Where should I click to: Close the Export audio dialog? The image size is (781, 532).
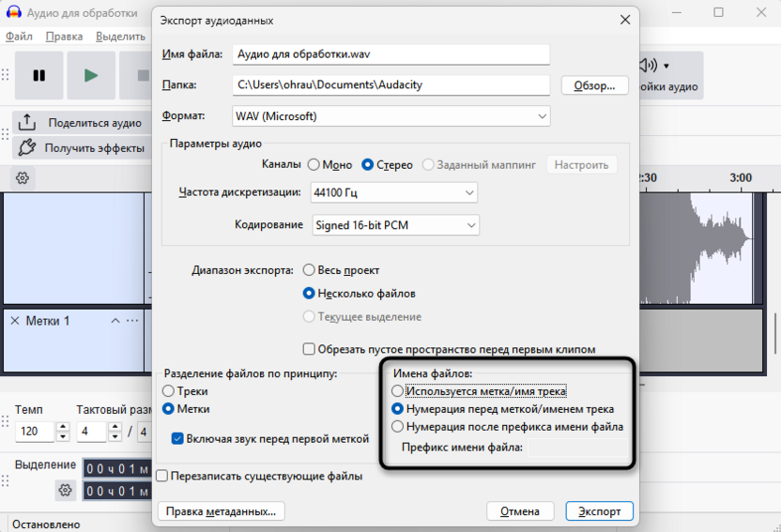click(x=625, y=20)
